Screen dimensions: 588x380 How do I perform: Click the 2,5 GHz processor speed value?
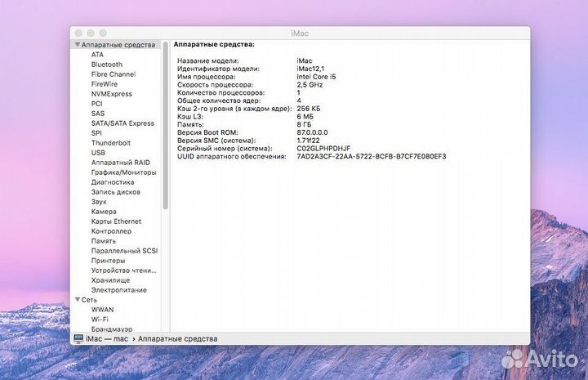[310, 85]
